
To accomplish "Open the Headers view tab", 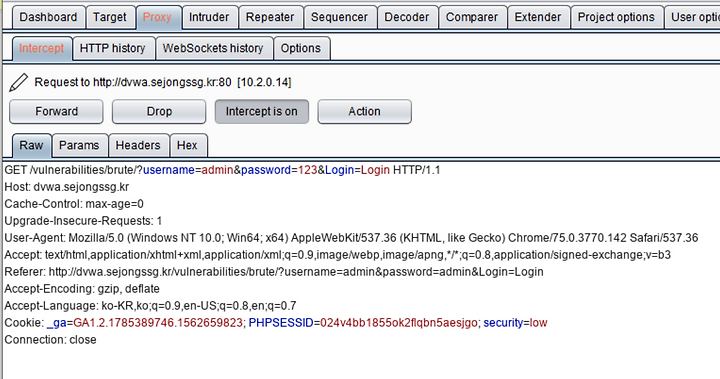I will pos(138,146).
